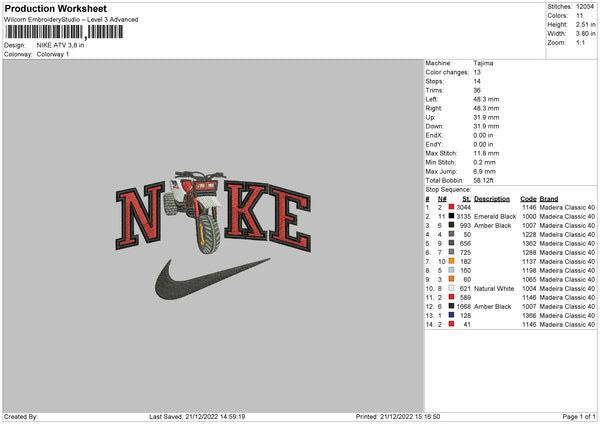Click the 'Code' column header
This screenshot has height=424, width=600.
click(x=528, y=199)
